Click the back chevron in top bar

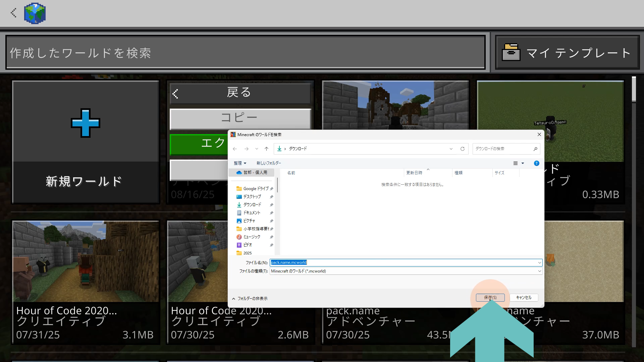point(13,13)
